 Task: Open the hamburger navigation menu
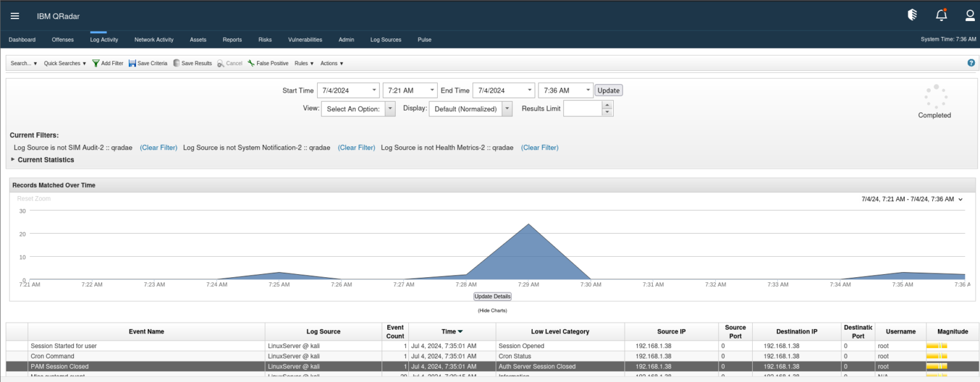click(x=15, y=16)
